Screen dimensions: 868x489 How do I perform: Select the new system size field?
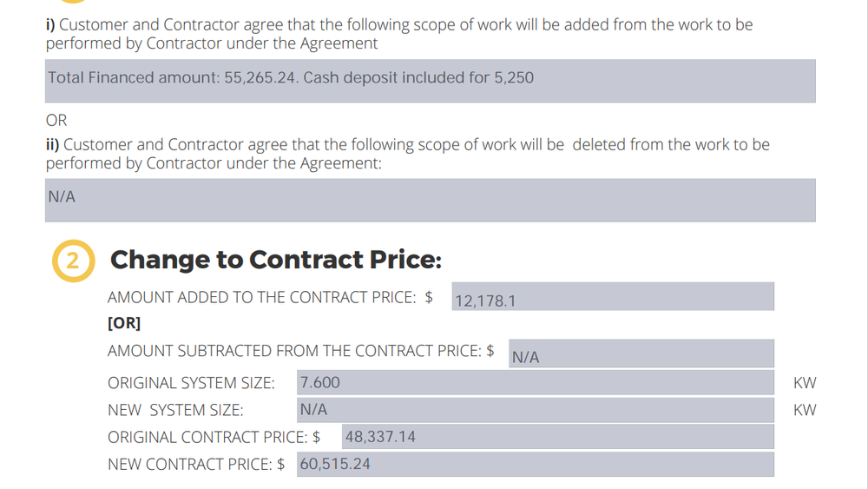tap(534, 410)
